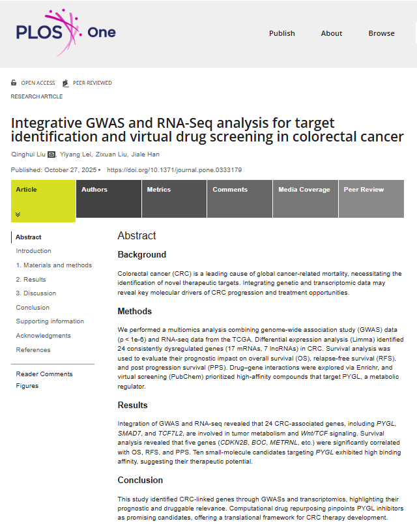This screenshot has height=532, width=417.
Task: Jump to the Introduction section
Action: [34, 251]
